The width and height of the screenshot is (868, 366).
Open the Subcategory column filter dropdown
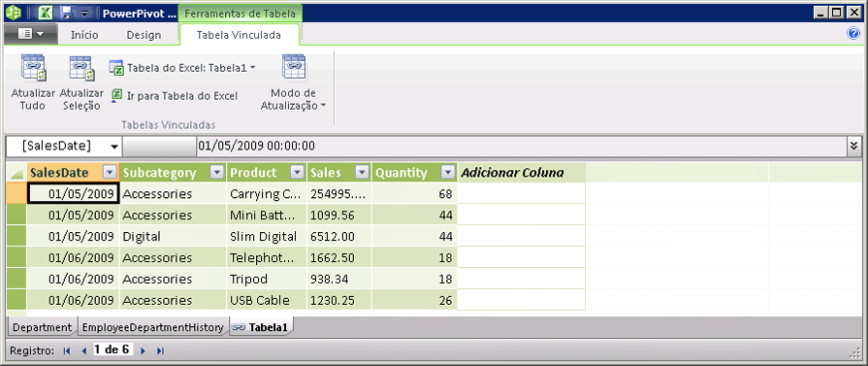pyautogui.click(x=217, y=173)
